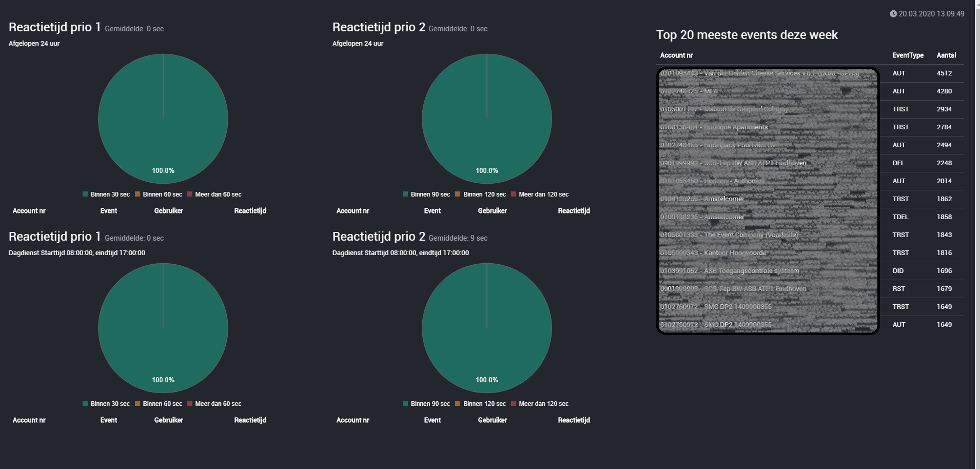Click red 'Meer dan 60 sec' swatch in 24-hour prio 1 legend
This screenshot has height=469, width=980.
coord(190,194)
